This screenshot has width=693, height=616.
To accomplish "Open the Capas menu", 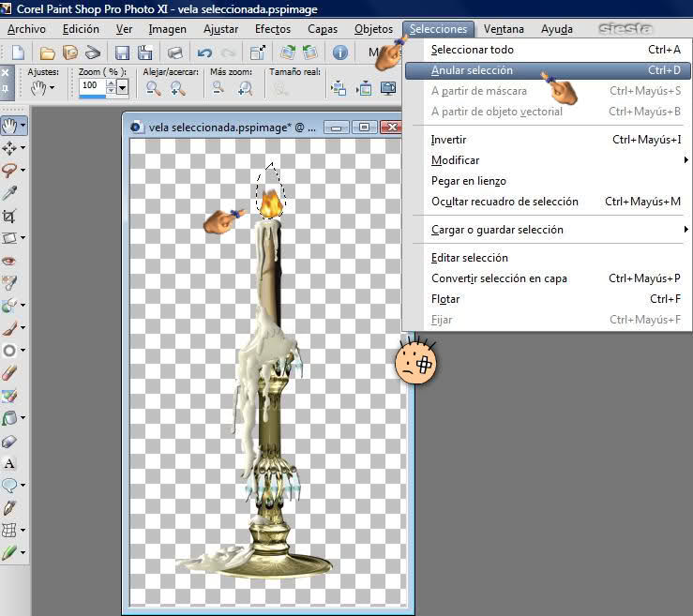I will [323, 29].
